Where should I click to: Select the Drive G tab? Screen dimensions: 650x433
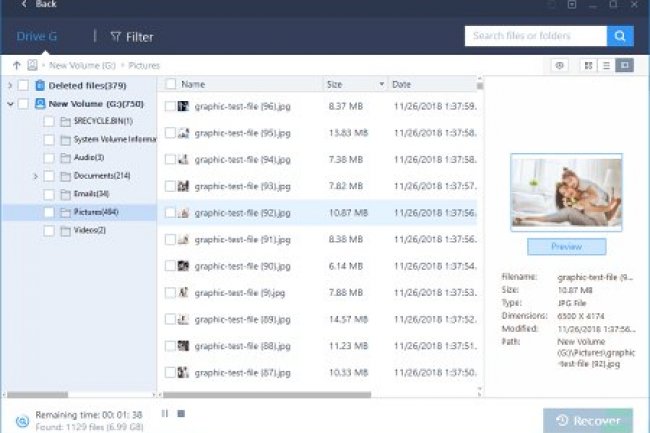click(x=37, y=37)
